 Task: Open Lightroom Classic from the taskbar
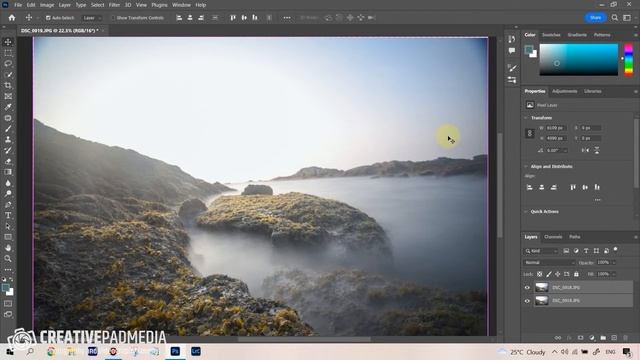[x=196, y=351]
